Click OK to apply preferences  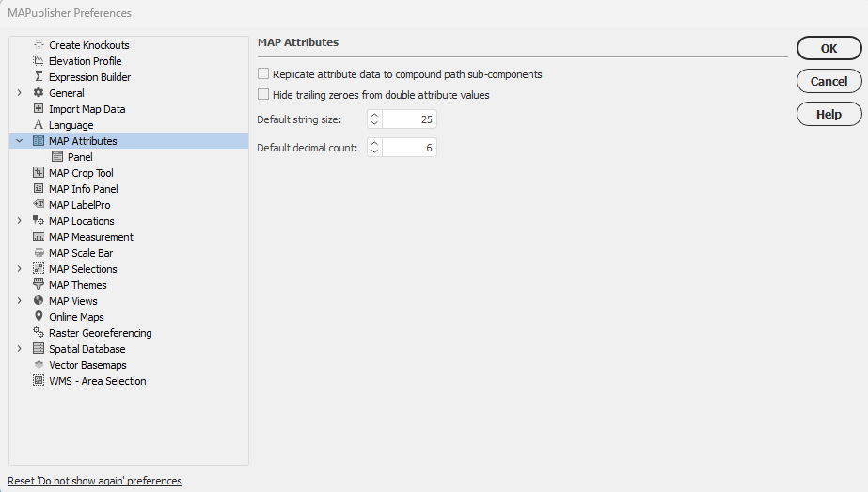click(829, 48)
